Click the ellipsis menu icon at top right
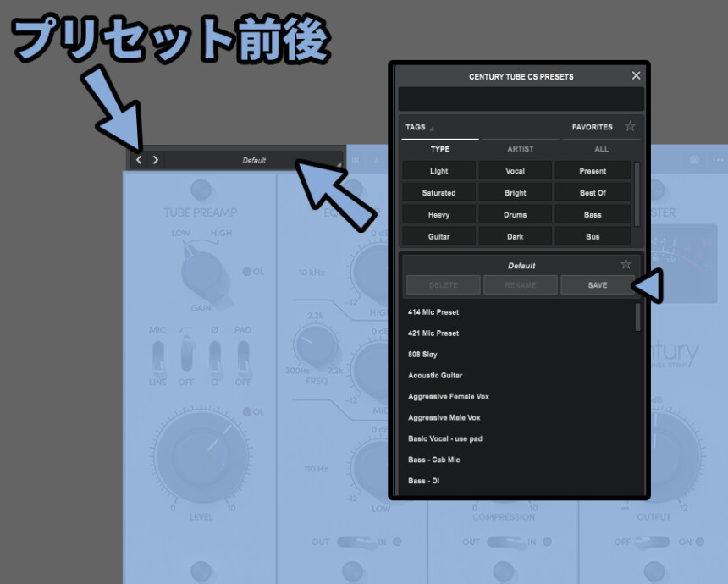This screenshot has height=584, width=728. click(x=718, y=160)
